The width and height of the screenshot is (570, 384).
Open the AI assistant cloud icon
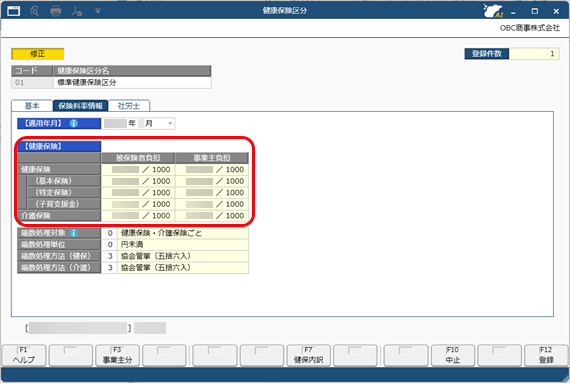coord(493,11)
